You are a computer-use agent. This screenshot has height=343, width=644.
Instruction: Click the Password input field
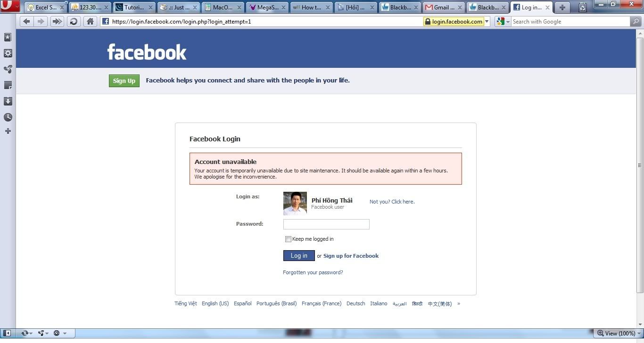(326, 224)
